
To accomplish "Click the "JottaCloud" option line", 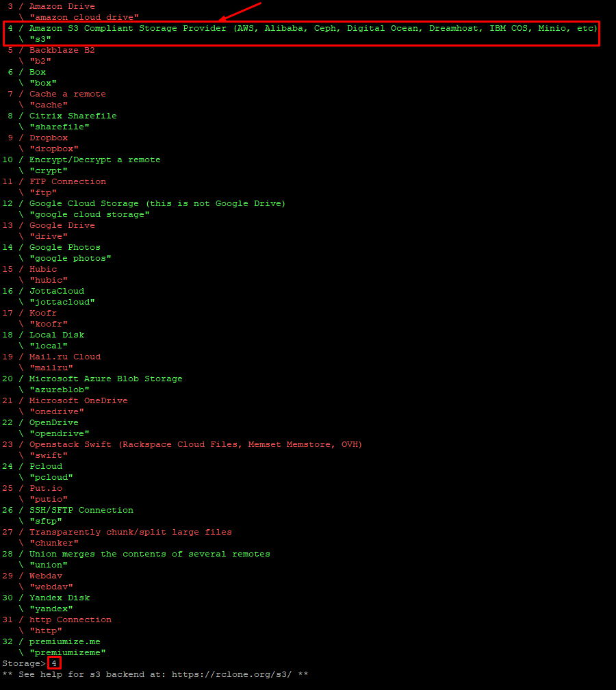I will 57,292.
